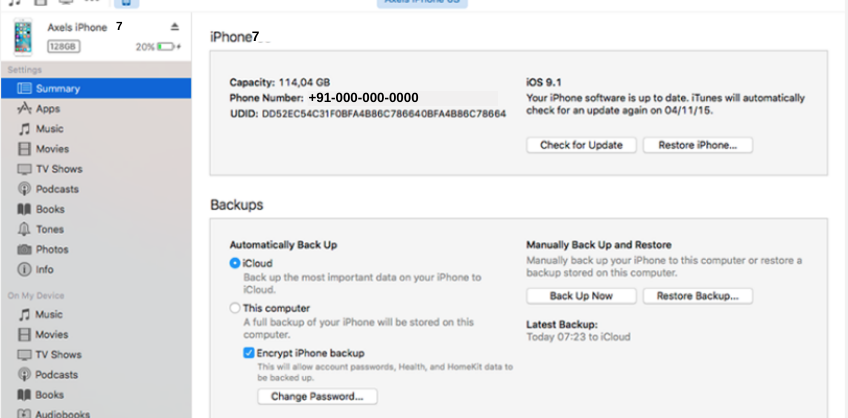The width and height of the screenshot is (848, 418).
Task: Eject Axels iPhone using eject icon
Action: (175, 27)
